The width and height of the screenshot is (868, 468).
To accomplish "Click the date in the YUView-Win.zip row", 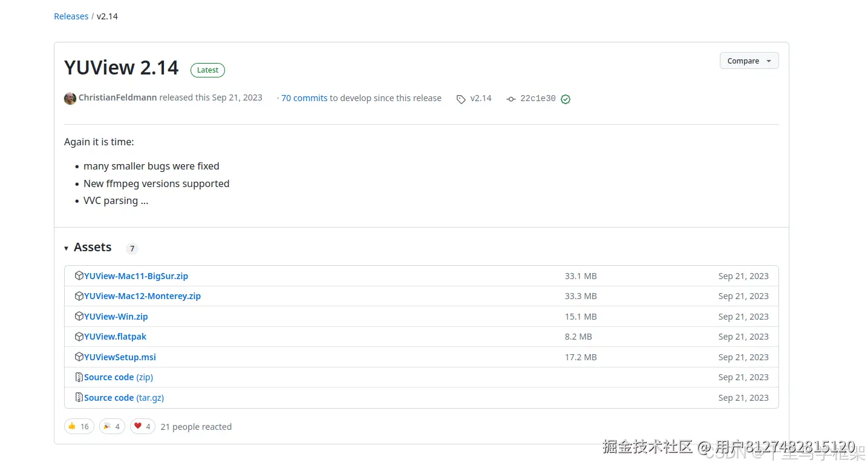I will click(x=743, y=317).
